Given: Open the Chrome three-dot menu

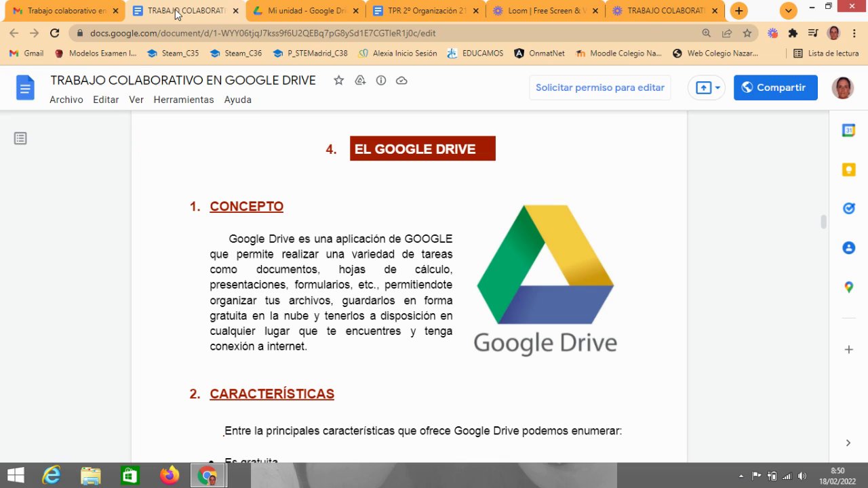Looking at the screenshot, I should pyautogui.click(x=854, y=33).
